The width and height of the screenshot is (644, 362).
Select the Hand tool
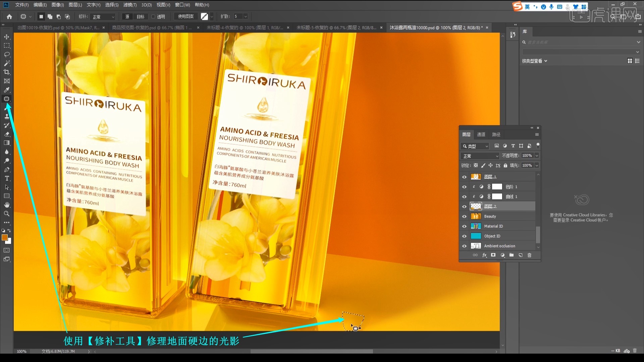[7, 205]
